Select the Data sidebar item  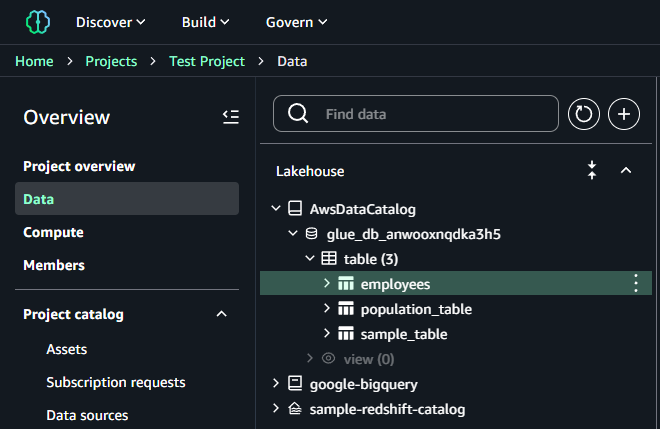[127, 199]
